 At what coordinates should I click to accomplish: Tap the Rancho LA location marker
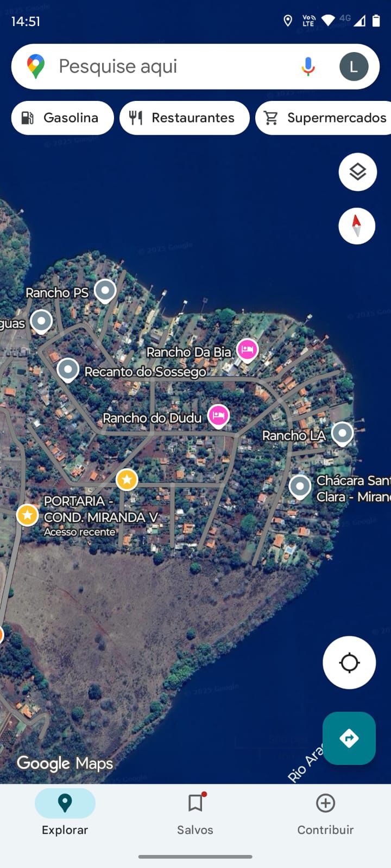coord(342,434)
